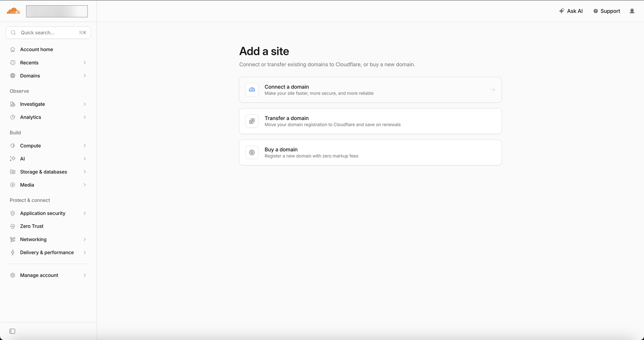The height and width of the screenshot is (340, 644).
Task: Click the AI sparkle icon in sidebar
Action: 13,159
